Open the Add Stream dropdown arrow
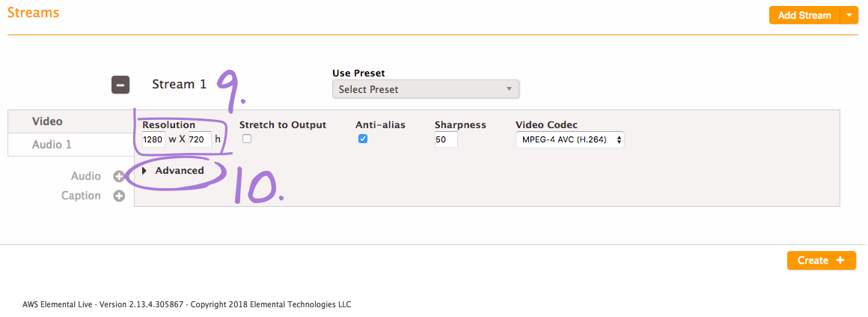This screenshot has height=317, width=868. pyautogui.click(x=849, y=16)
